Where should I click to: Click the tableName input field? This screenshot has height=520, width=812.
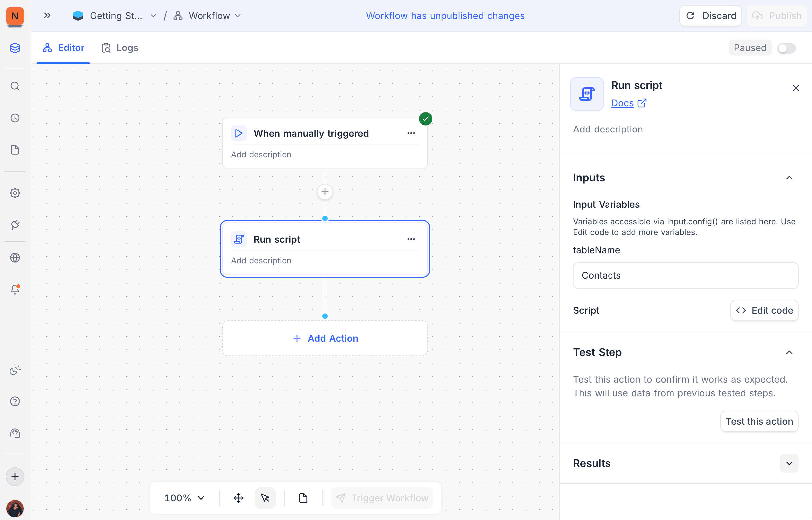(685, 276)
